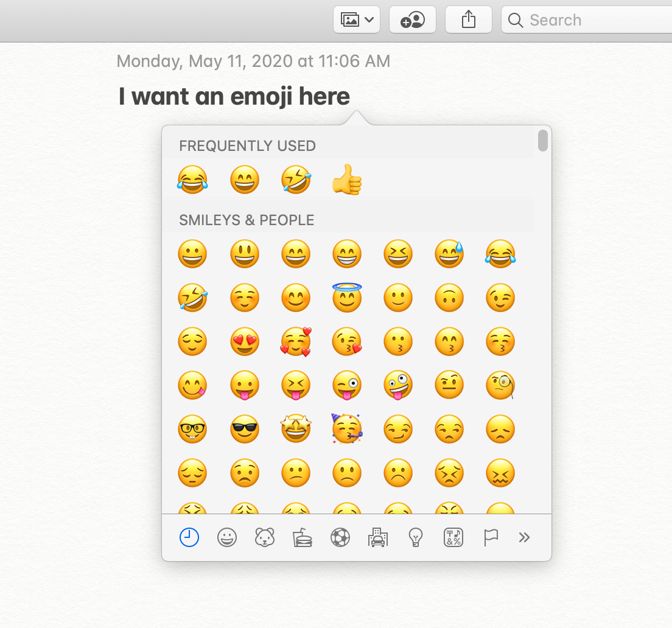Switch to the Flags emoji tab
Viewport: 672px width, 628px height.
(x=491, y=537)
